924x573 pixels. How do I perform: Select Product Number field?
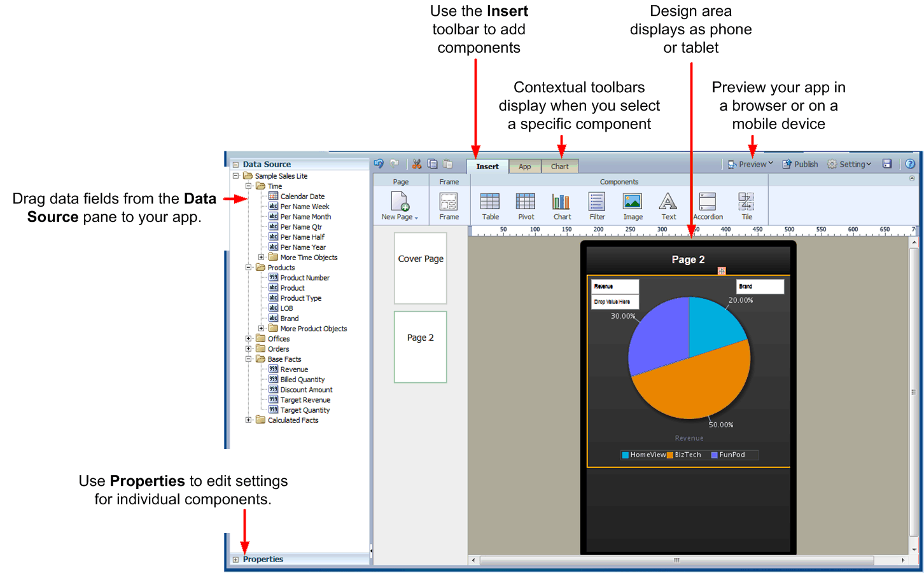pyautogui.click(x=305, y=277)
